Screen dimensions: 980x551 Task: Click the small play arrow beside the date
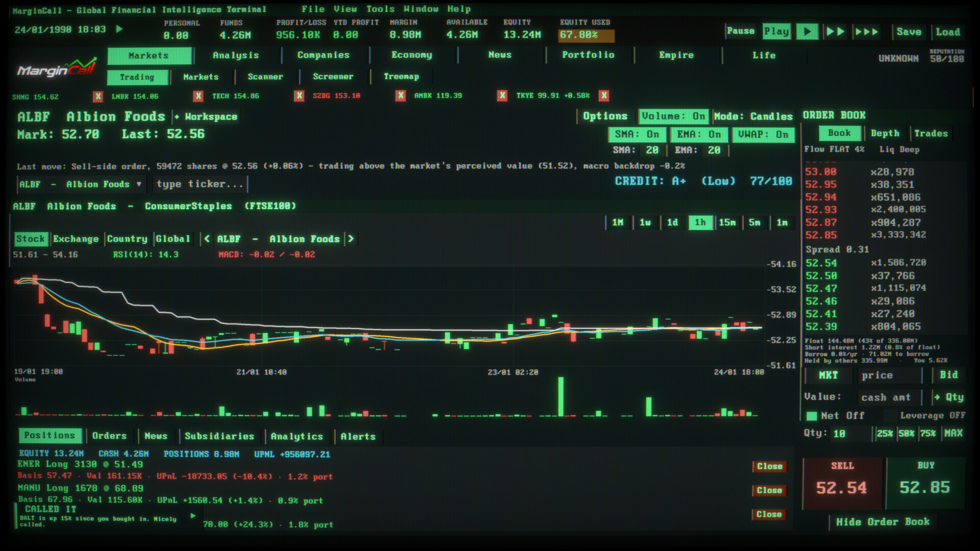[x=119, y=29]
